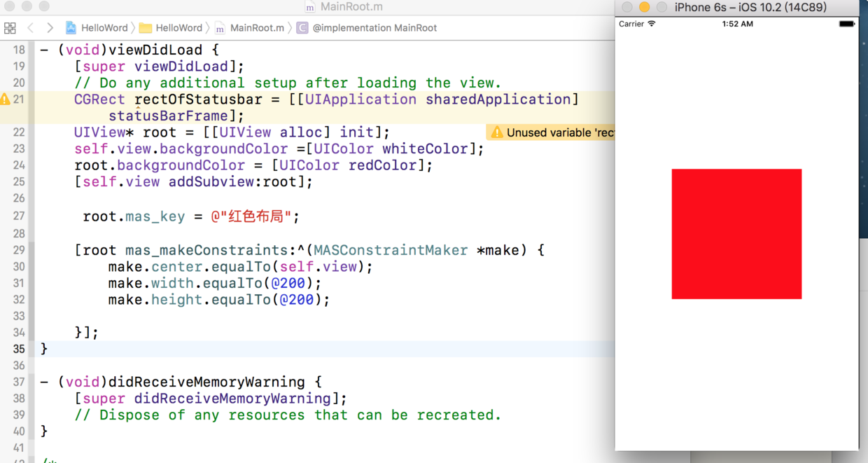The image size is (868, 463).
Task: Select the HelloWord project in jump bar
Action: (x=97, y=28)
